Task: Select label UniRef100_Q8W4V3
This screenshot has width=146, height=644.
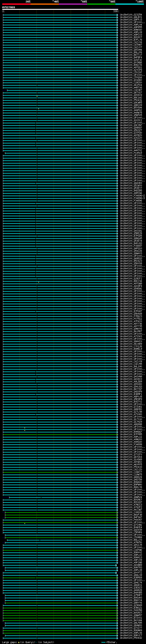Action: [x=131, y=254]
